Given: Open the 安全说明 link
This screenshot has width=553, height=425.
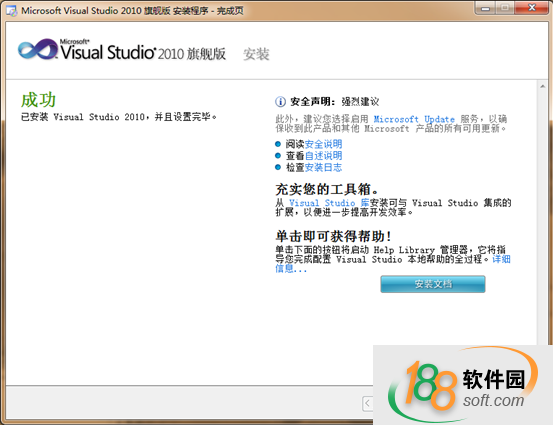Looking at the screenshot, I should pos(323,144).
